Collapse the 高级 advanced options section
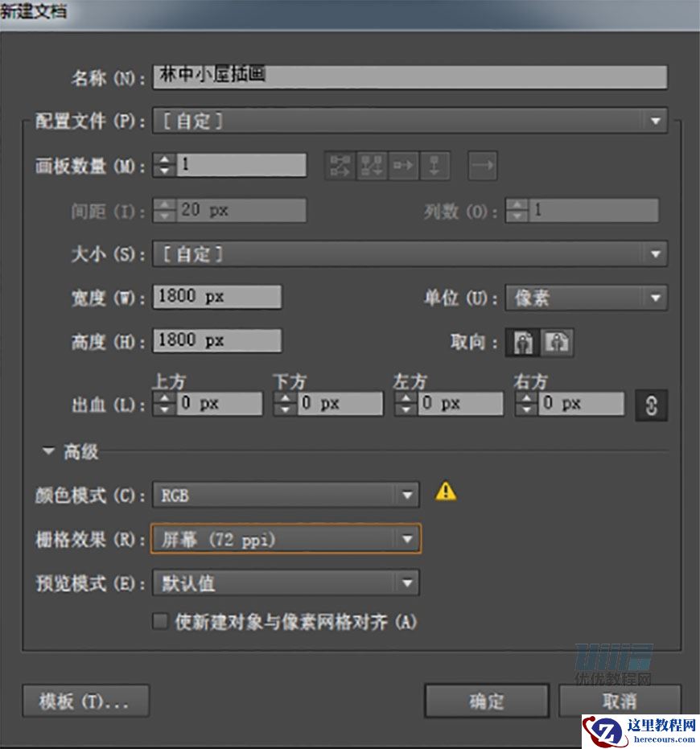The image size is (700, 749). point(48,451)
